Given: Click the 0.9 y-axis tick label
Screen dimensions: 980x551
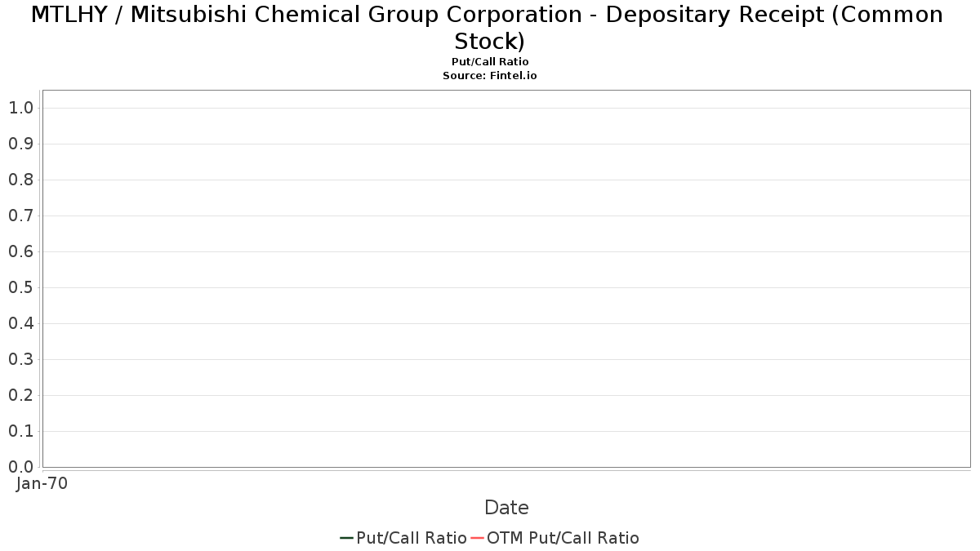Looking at the screenshot, I should coord(20,144).
